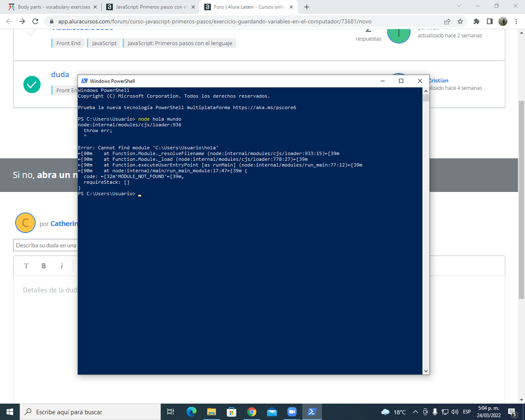Minimize the Windows PowerShell window
This screenshot has width=525, height=420.
click(x=383, y=81)
